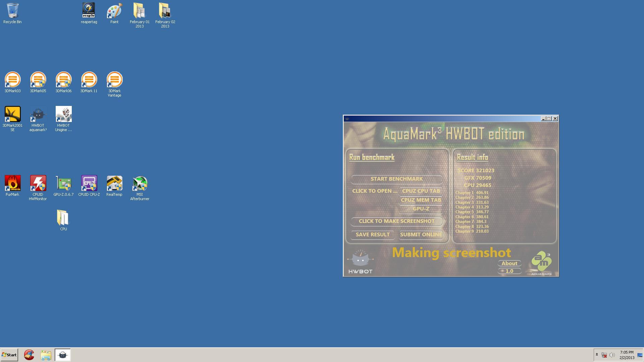This screenshot has width=644, height=362.
Task: Click the 1.0 version button
Action: pyautogui.click(x=509, y=271)
